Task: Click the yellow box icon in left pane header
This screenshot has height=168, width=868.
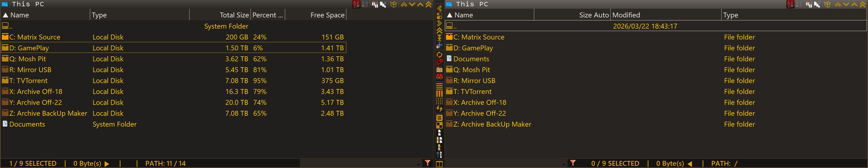Action: 393,4
